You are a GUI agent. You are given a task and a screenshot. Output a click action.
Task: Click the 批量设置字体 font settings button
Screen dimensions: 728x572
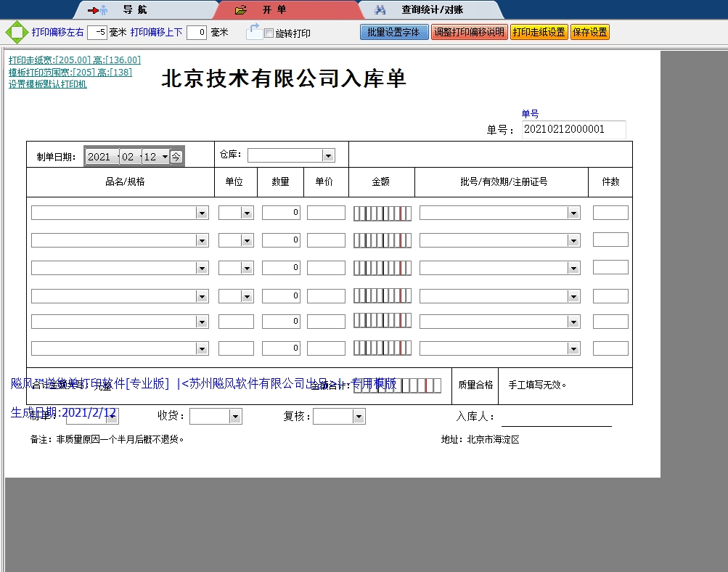[x=394, y=32]
